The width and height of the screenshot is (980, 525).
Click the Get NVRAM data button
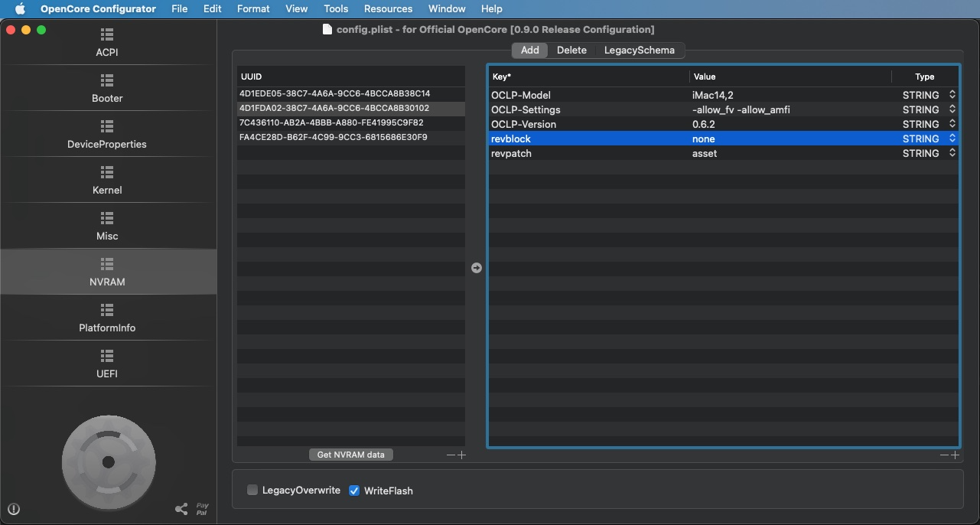click(x=351, y=455)
